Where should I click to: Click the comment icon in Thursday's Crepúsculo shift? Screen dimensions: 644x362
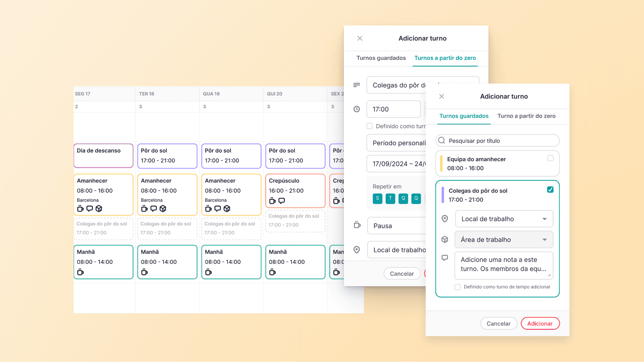pyautogui.click(x=282, y=201)
